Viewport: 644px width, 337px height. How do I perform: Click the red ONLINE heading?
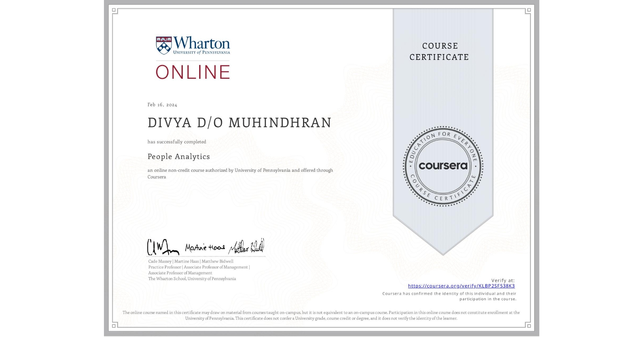pos(193,72)
